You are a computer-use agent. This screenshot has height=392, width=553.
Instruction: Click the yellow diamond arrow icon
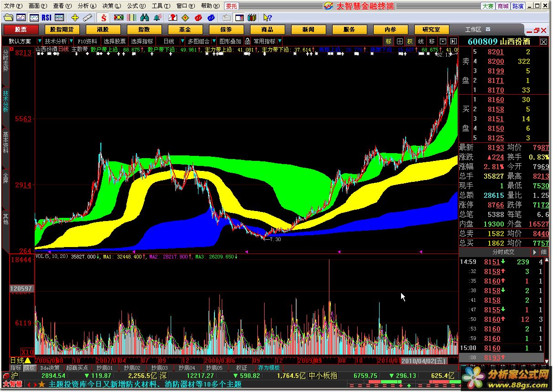coord(185,18)
